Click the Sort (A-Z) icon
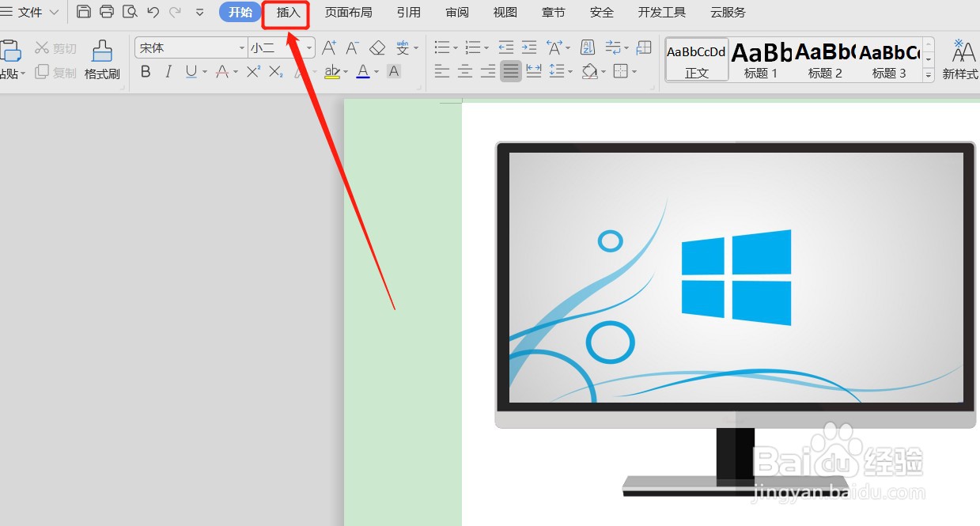Viewport: 980px width, 526px height. (x=588, y=48)
